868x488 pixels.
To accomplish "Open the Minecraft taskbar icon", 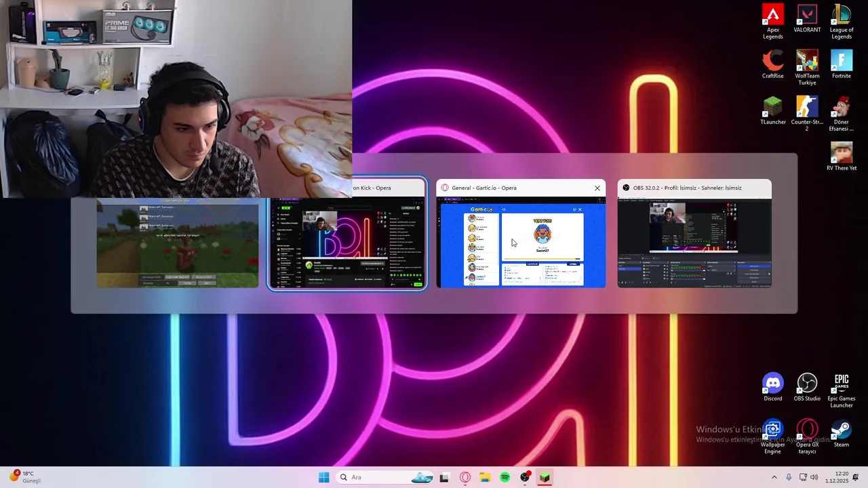I will point(545,477).
